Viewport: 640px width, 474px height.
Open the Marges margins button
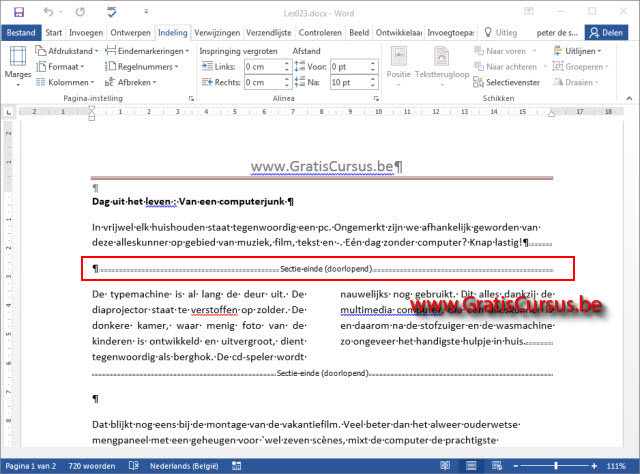click(18, 66)
